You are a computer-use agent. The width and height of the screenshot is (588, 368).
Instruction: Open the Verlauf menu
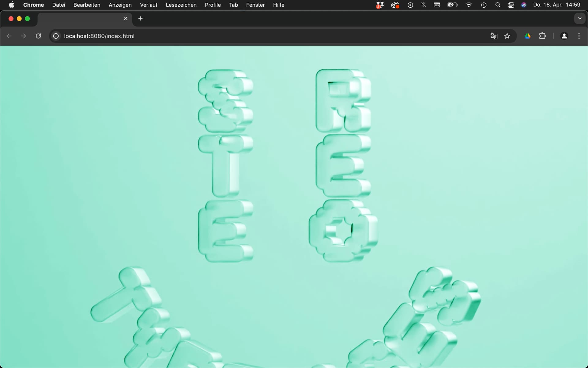coord(148,5)
